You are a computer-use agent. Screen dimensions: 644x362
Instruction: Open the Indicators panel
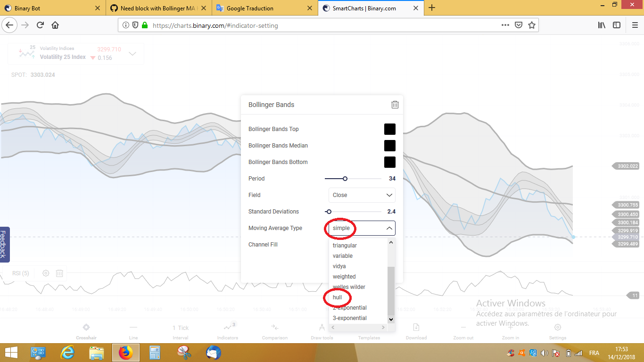tap(227, 330)
